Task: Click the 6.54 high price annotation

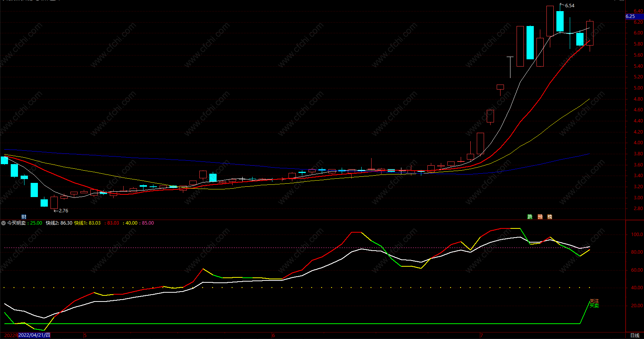Action: 569,6
